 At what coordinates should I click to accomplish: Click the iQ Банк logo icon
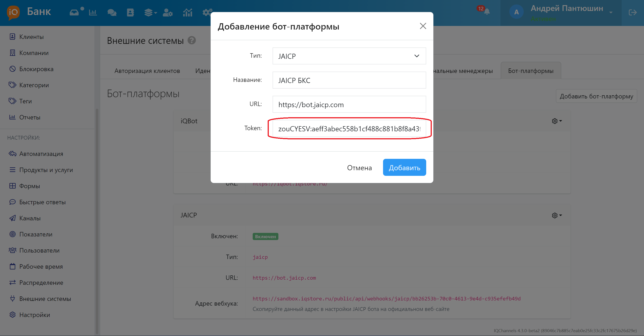click(x=13, y=12)
